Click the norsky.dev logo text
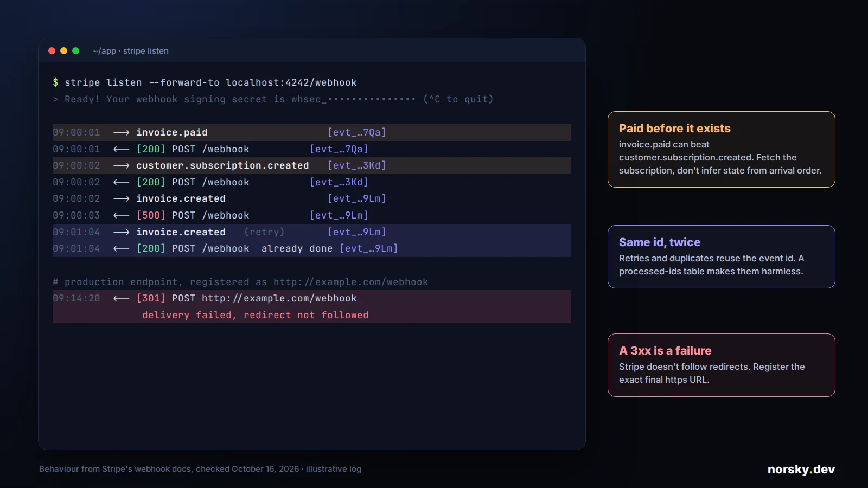868x488 pixels. click(x=801, y=470)
